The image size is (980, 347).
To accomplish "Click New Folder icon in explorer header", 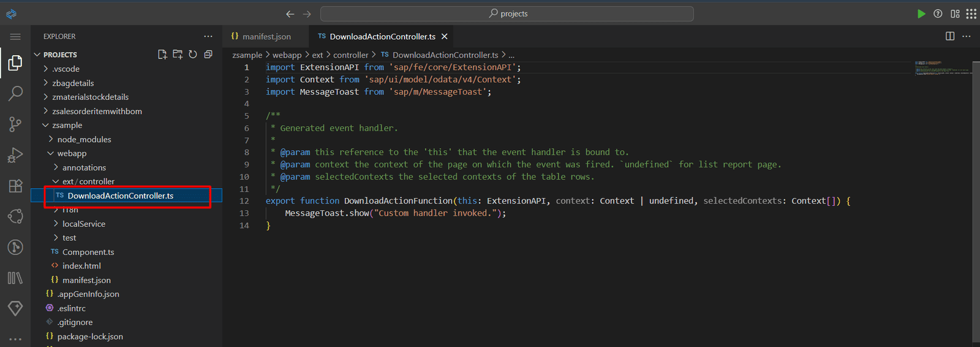I will tap(178, 55).
